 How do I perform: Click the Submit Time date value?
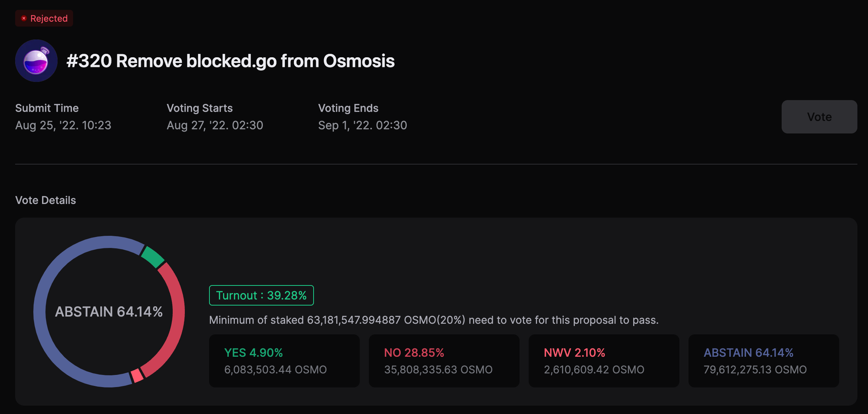coord(63,126)
